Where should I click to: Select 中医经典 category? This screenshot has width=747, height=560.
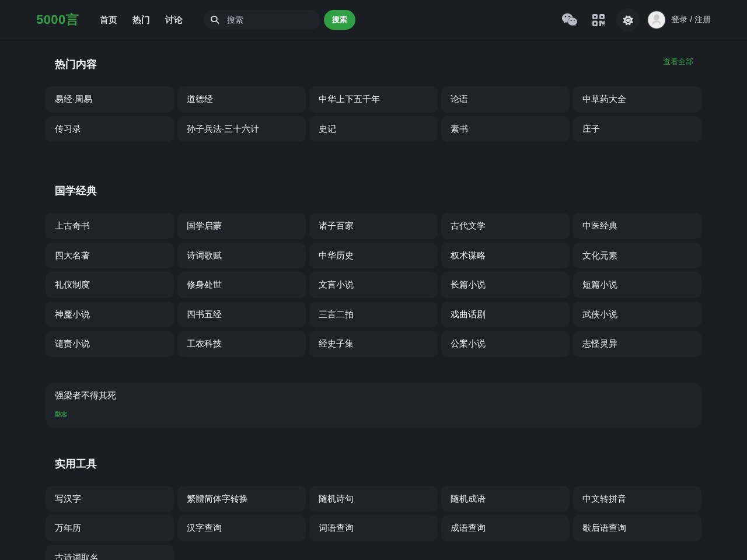(x=637, y=226)
